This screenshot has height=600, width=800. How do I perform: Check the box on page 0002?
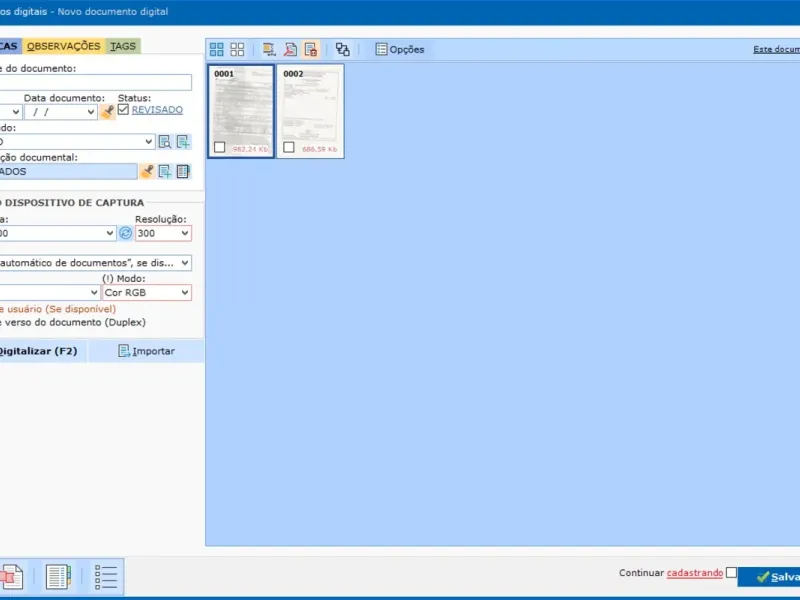[289, 147]
